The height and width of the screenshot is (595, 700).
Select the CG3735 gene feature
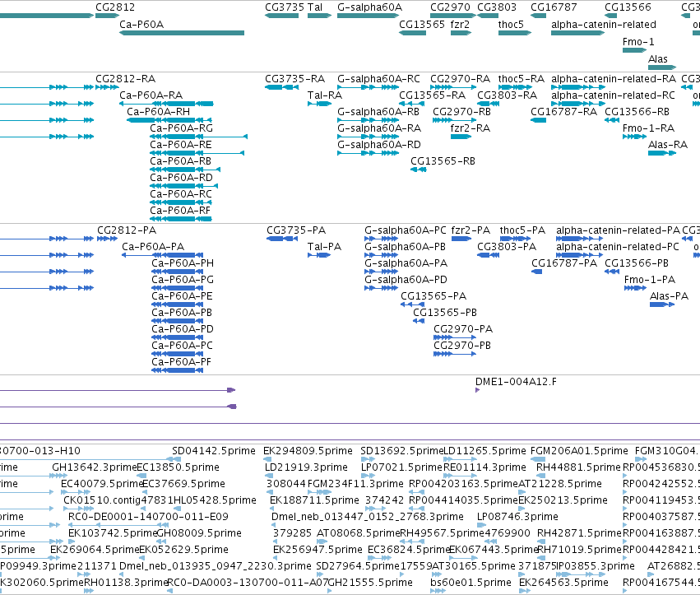click(281, 16)
